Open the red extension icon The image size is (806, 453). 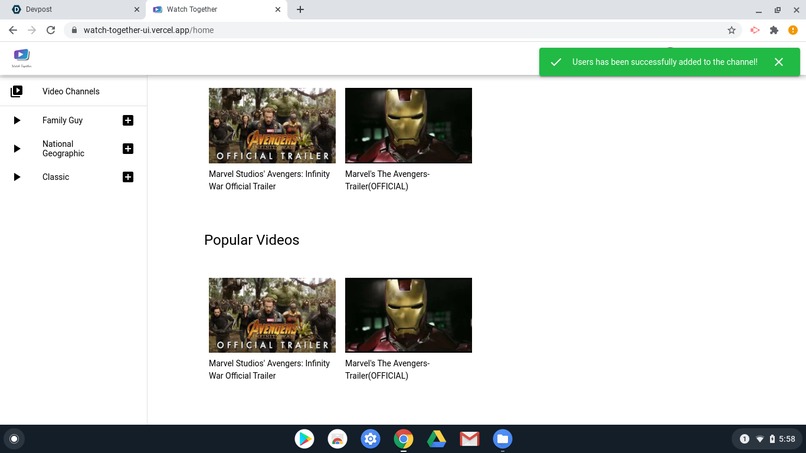(755, 30)
